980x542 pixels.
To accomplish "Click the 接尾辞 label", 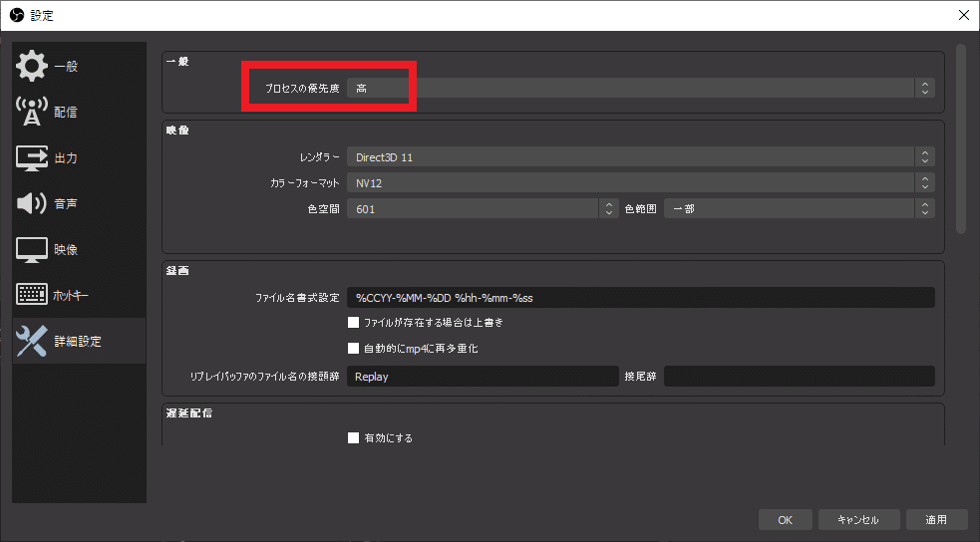I will pos(641,377).
